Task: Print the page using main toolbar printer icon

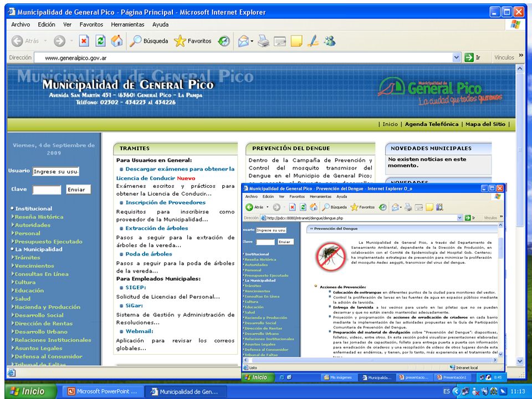Action: tap(263, 41)
